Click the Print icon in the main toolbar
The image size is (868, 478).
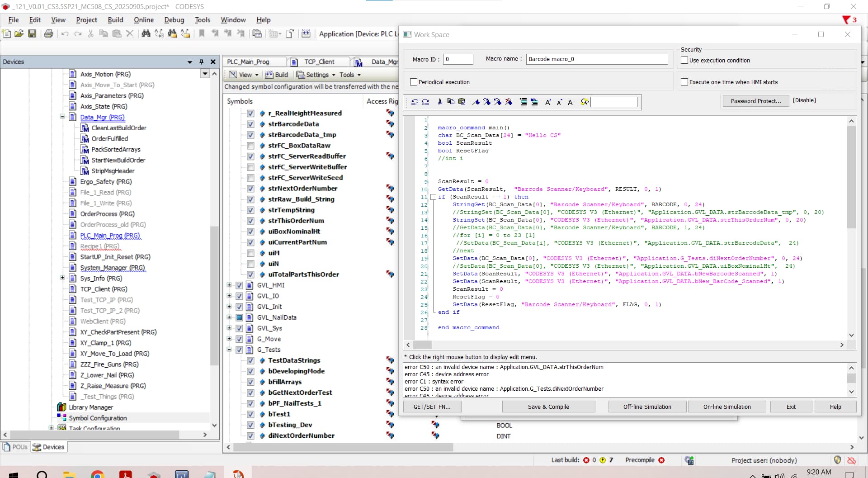coord(48,33)
